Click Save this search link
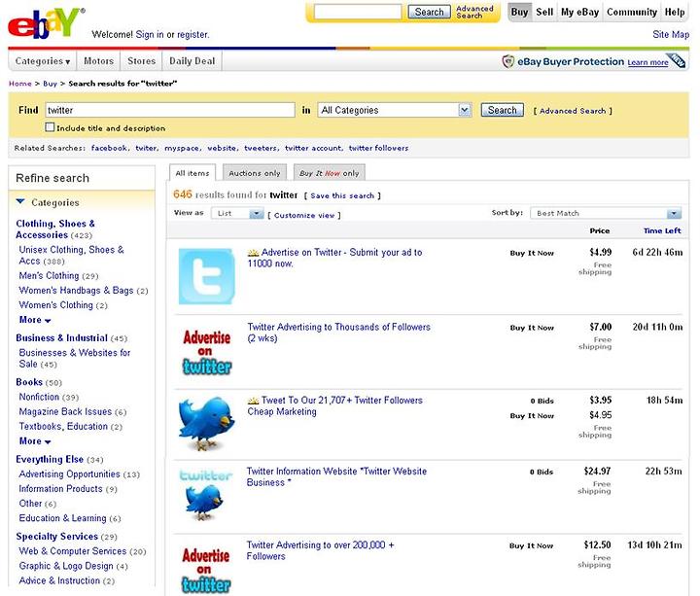 pyautogui.click(x=342, y=195)
